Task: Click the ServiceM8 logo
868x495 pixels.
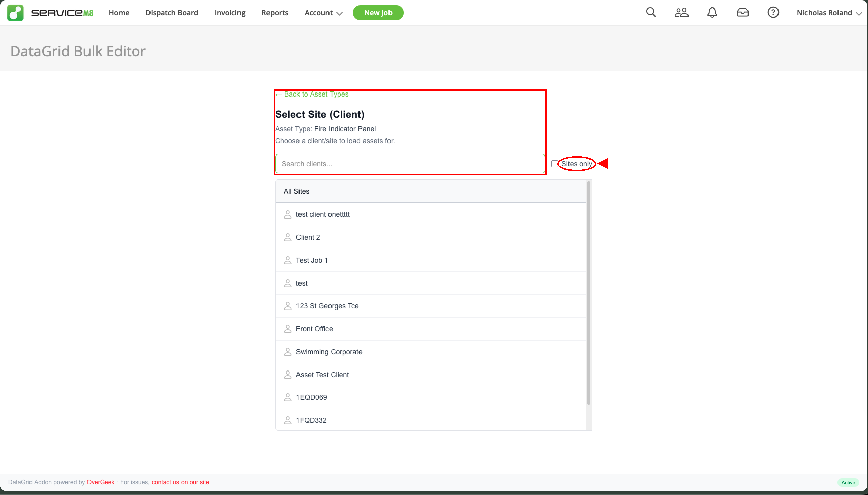Action: [x=50, y=12]
